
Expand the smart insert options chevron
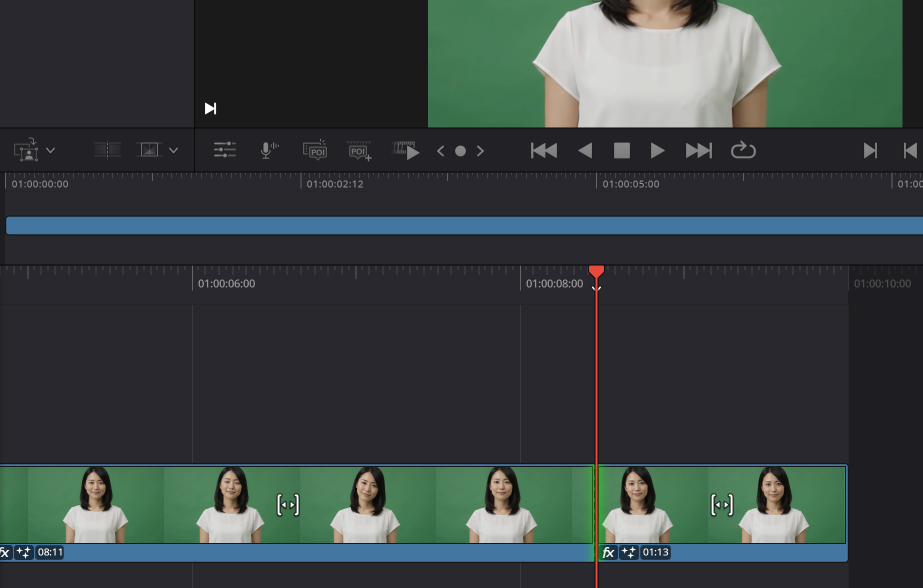pos(50,150)
